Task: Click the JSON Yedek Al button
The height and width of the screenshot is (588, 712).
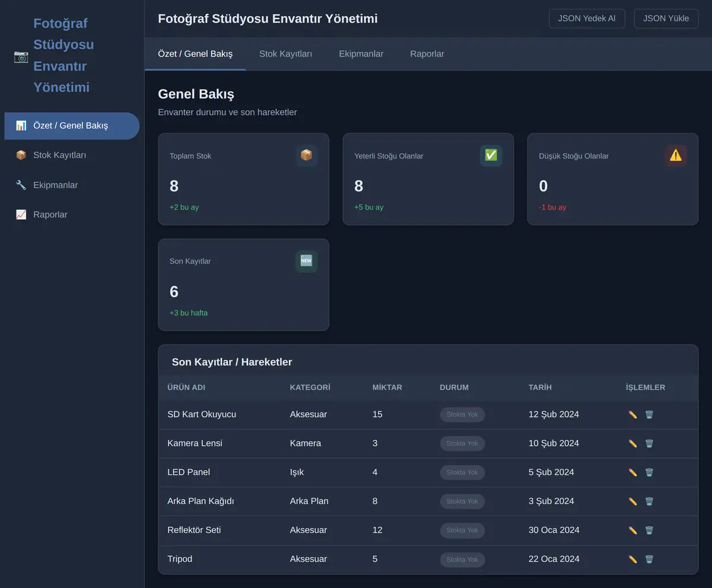Action: point(587,18)
